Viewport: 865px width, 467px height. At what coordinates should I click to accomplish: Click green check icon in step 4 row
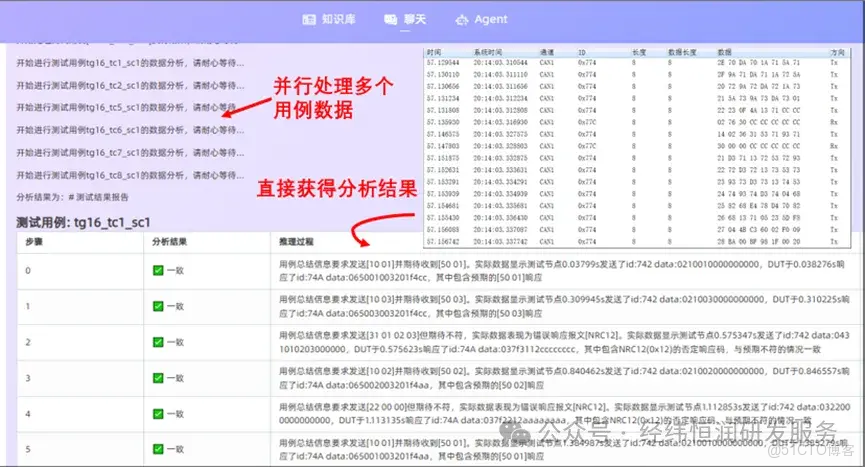pos(158,414)
